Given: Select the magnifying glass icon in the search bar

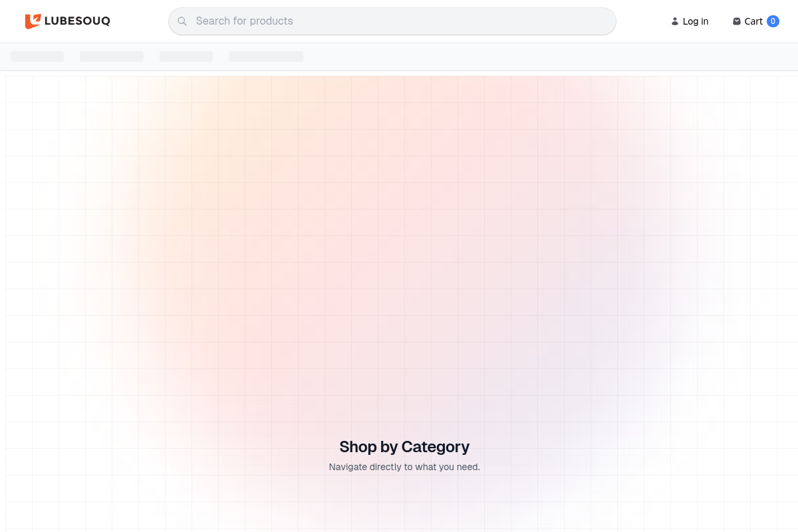Looking at the screenshot, I should click(x=182, y=21).
